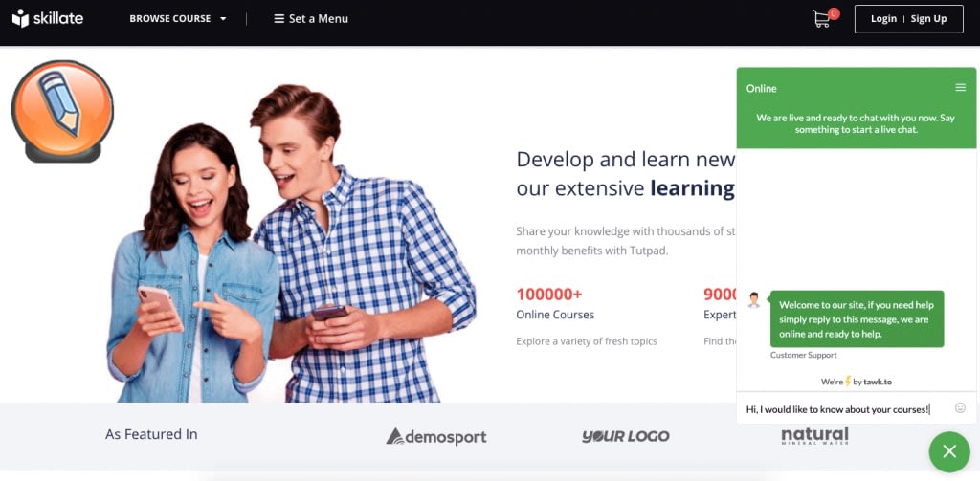The image size is (980, 481).
Task: Click the Skillate logo
Action: [48, 18]
